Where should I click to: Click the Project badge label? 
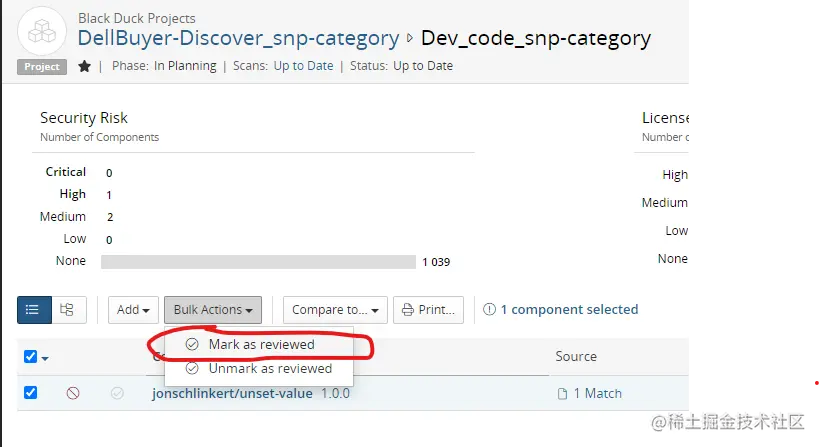pyautogui.click(x=42, y=66)
